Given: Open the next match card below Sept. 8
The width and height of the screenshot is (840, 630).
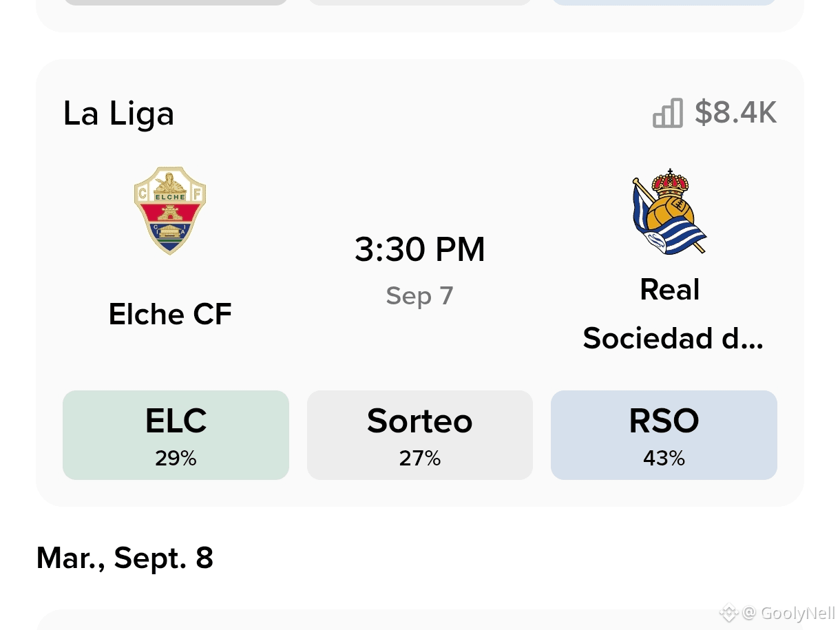Looking at the screenshot, I should pos(420,620).
